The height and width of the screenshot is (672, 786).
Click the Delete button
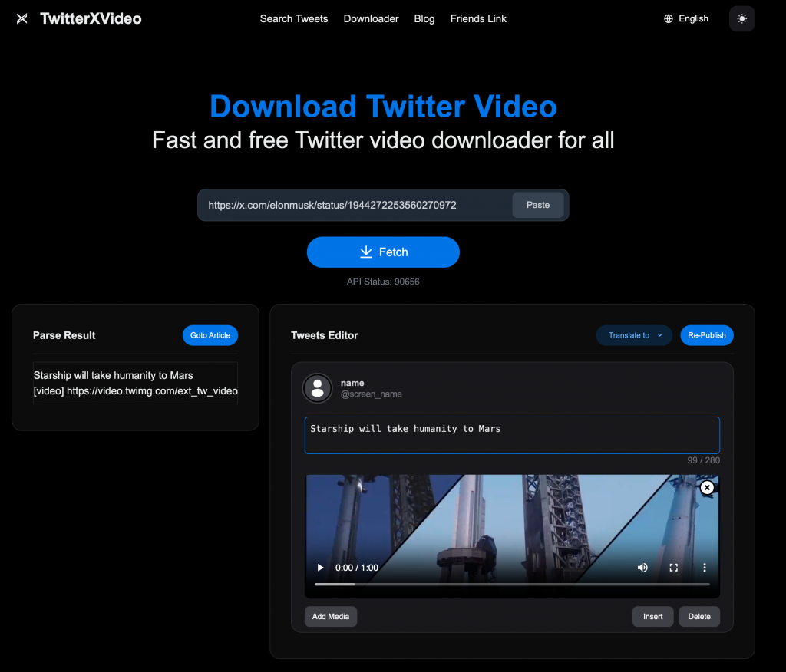(699, 616)
